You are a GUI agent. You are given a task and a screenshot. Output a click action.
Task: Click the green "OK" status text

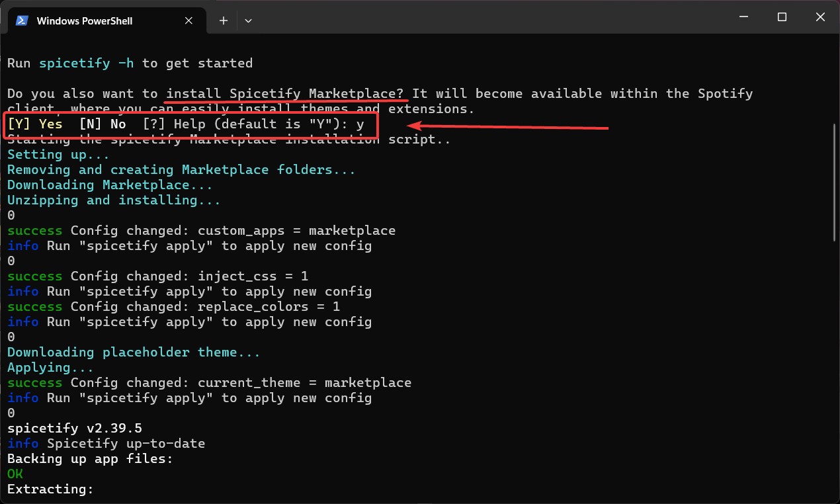[x=14, y=474]
